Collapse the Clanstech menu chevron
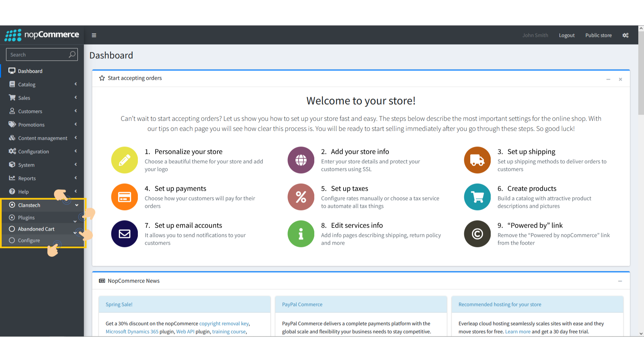644x362 pixels. click(77, 205)
